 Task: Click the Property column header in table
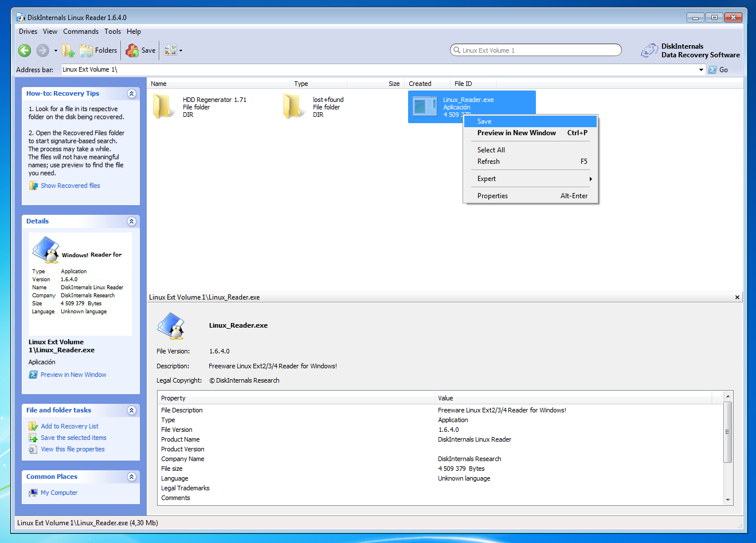[296, 398]
